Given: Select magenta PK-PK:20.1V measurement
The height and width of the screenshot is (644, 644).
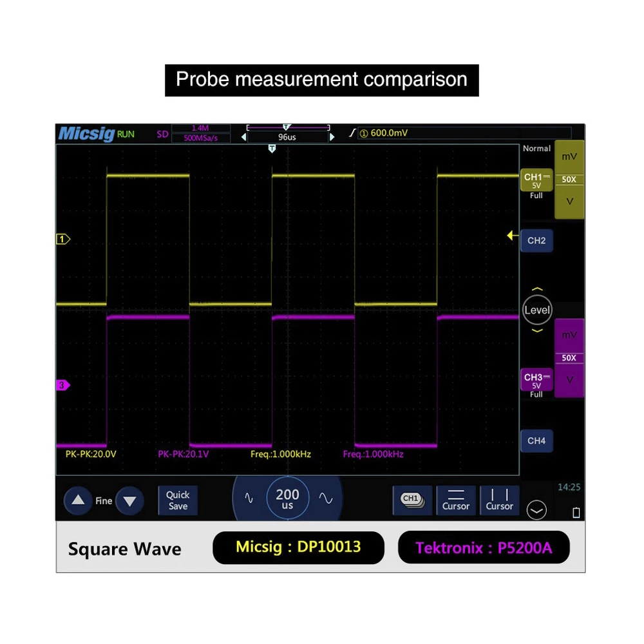Looking at the screenshot, I should 183,454.
